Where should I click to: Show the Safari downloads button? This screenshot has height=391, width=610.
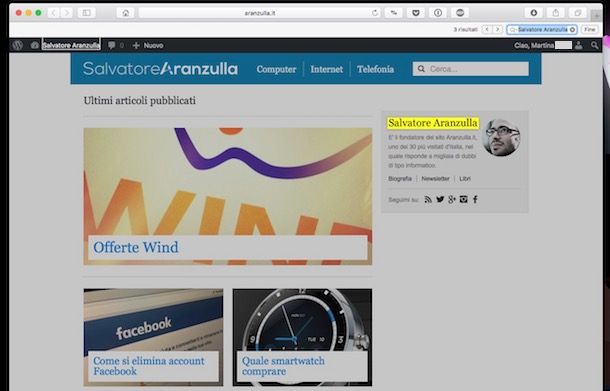point(533,13)
